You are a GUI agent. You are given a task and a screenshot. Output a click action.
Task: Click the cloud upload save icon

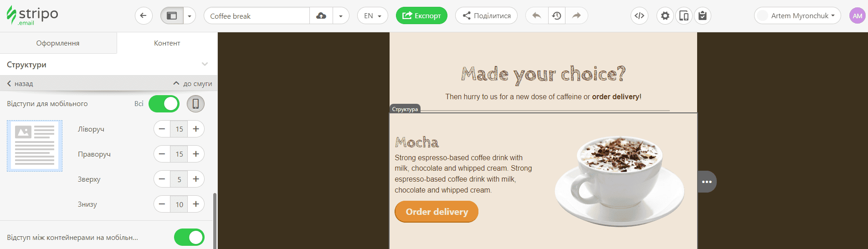click(x=321, y=16)
